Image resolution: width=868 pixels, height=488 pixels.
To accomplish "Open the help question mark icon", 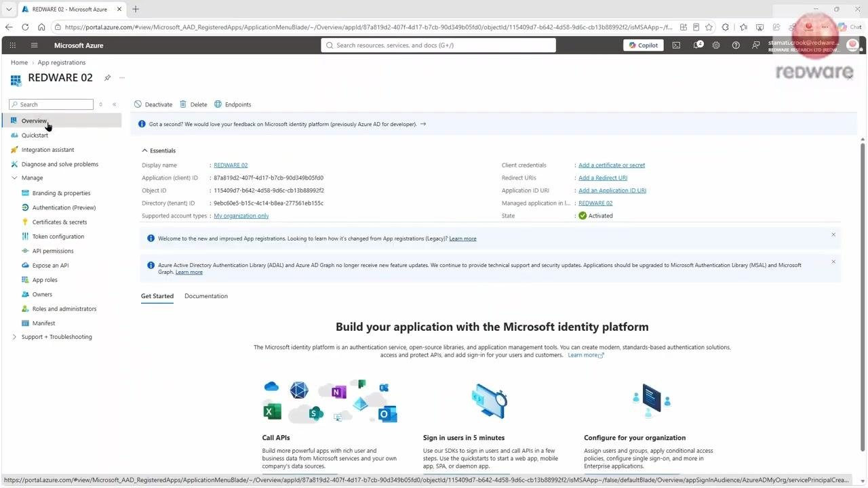I will click(x=736, y=45).
